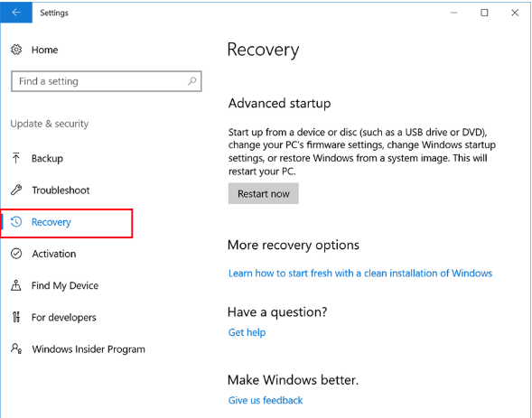Click Give us feedback link
The image size is (532, 418).
pos(266,400)
